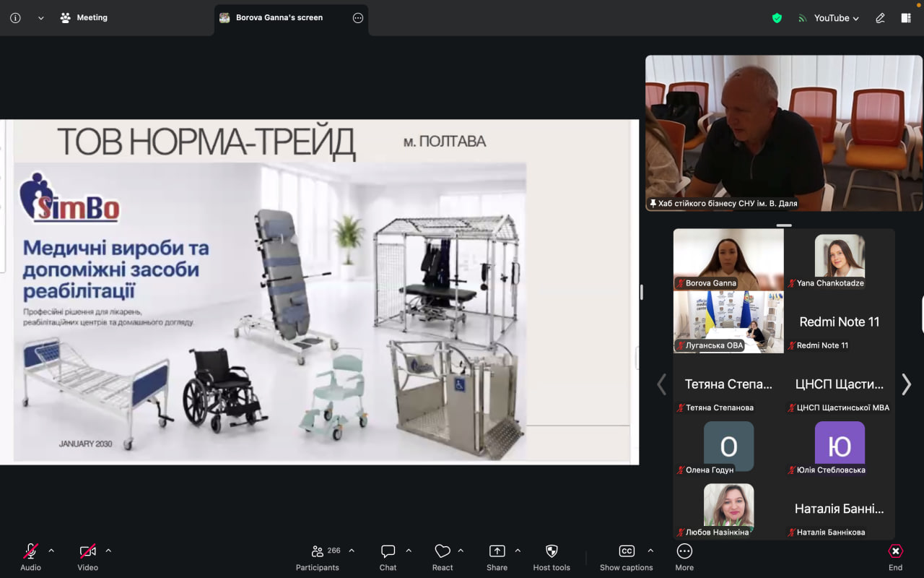This screenshot has width=924, height=578.
Task: Click the green security shield icon
Action: (777, 18)
